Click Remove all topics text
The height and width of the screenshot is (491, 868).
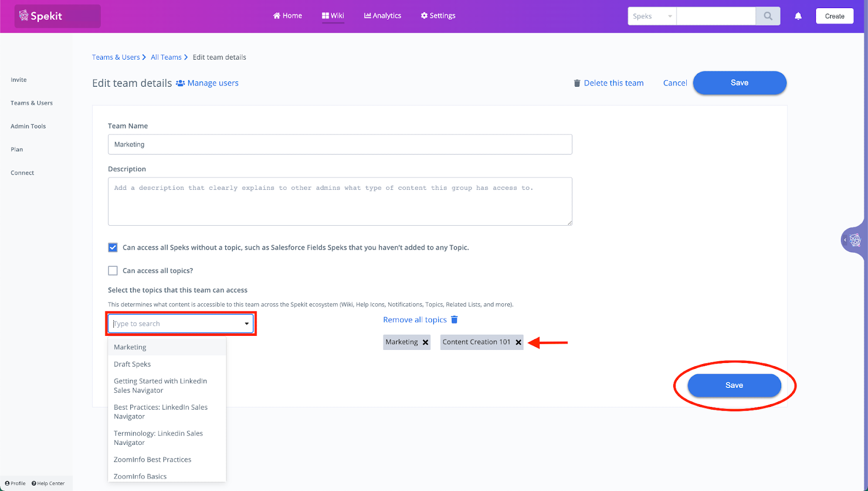tap(415, 320)
